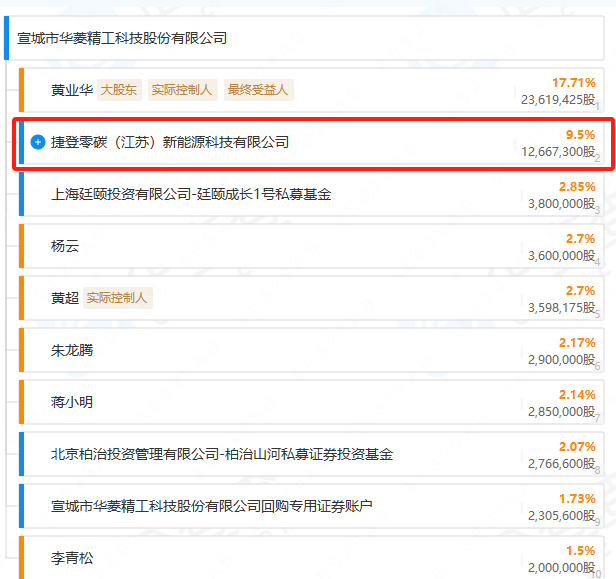
Task: Select shareholder 黄业华
Action: (72, 90)
